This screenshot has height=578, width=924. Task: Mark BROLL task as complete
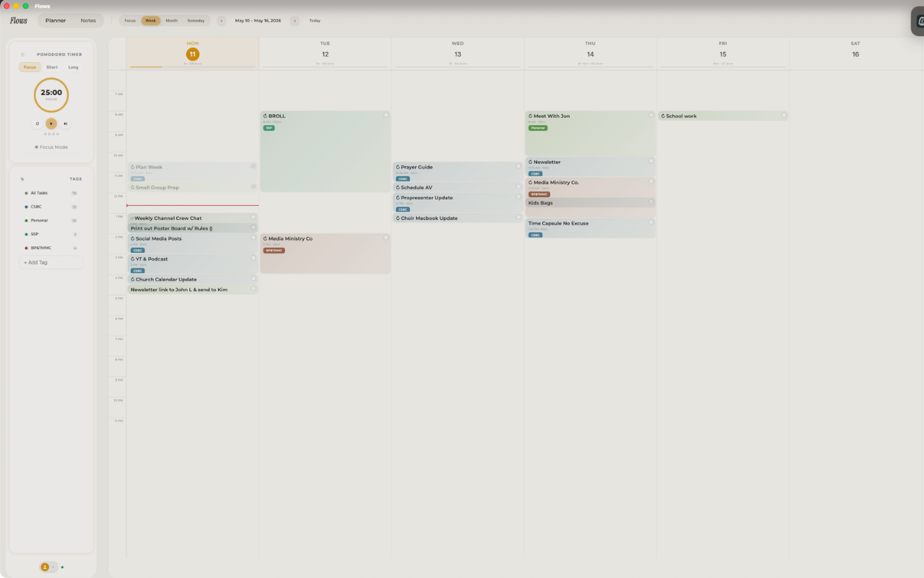[385, 115]
